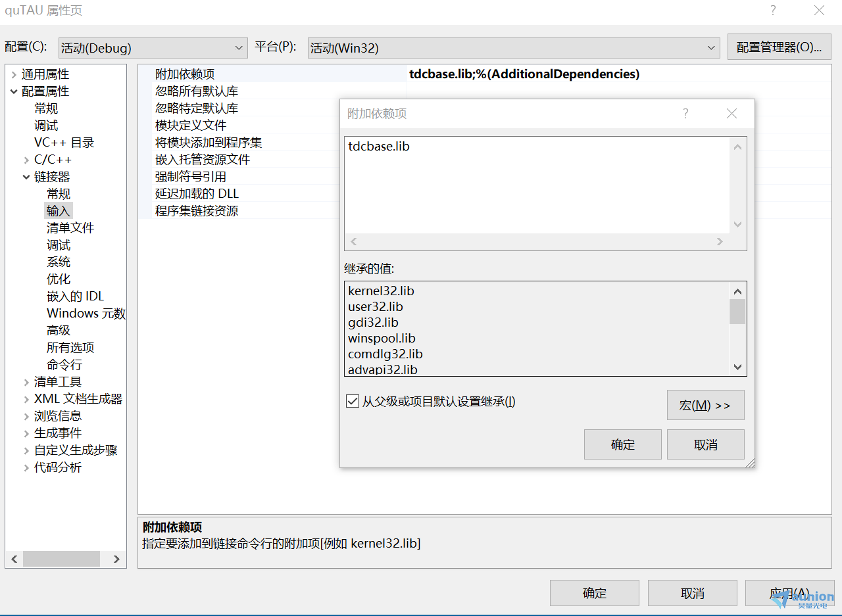Select the 强制符号引用 property
Screen dimensions: 842x616
[191, 177]
